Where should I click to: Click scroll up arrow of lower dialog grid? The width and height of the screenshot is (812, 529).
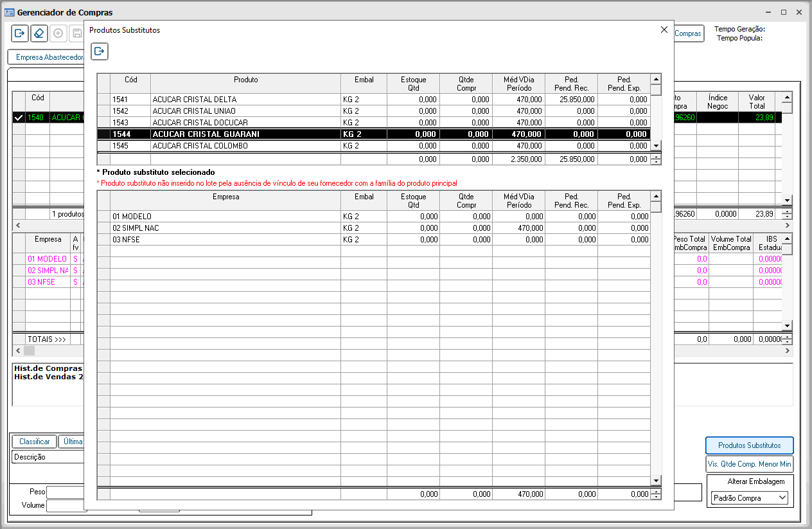click(656, 196)
